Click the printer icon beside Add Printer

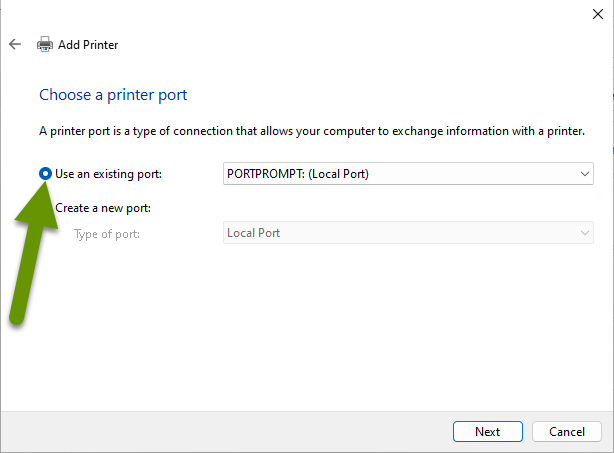click(45, 44)
